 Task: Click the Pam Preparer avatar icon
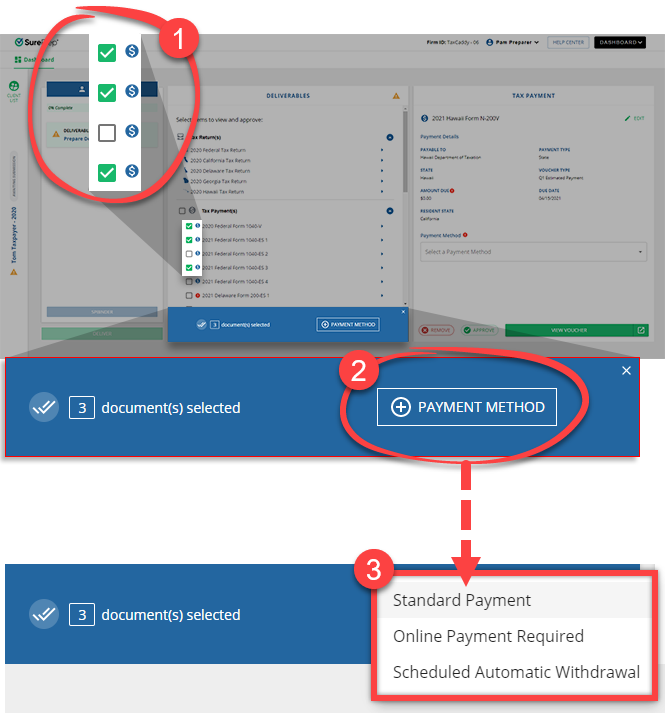tap(490, 42)
